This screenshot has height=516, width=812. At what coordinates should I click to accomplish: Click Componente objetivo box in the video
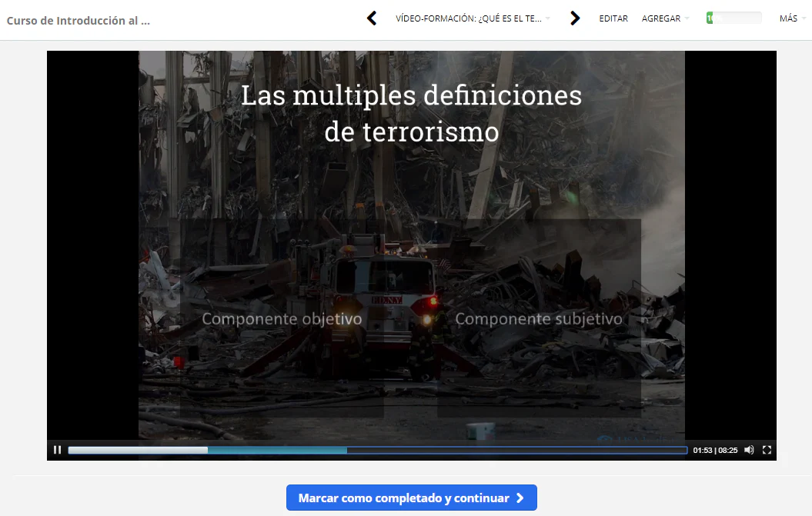(282, 318)
